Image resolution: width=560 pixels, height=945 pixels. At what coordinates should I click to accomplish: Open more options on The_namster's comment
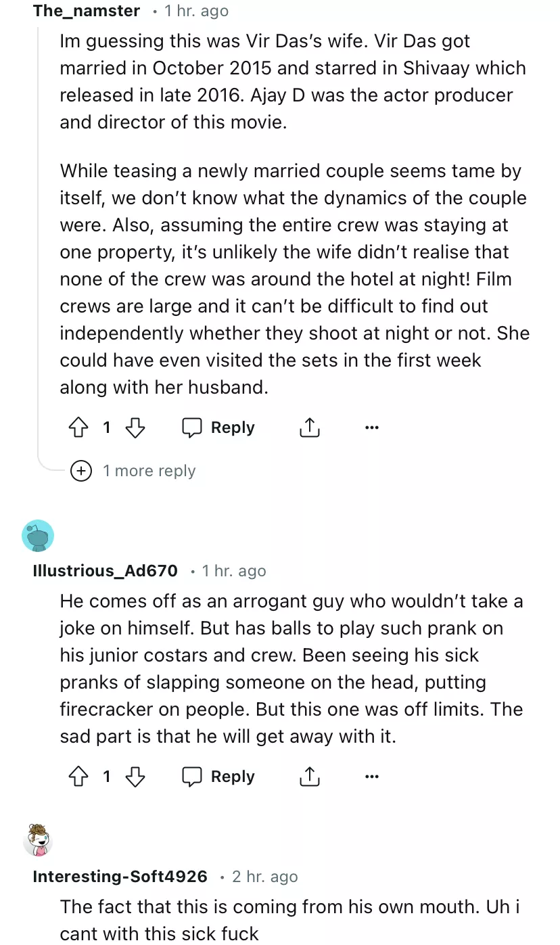click(x=371, y=428)
